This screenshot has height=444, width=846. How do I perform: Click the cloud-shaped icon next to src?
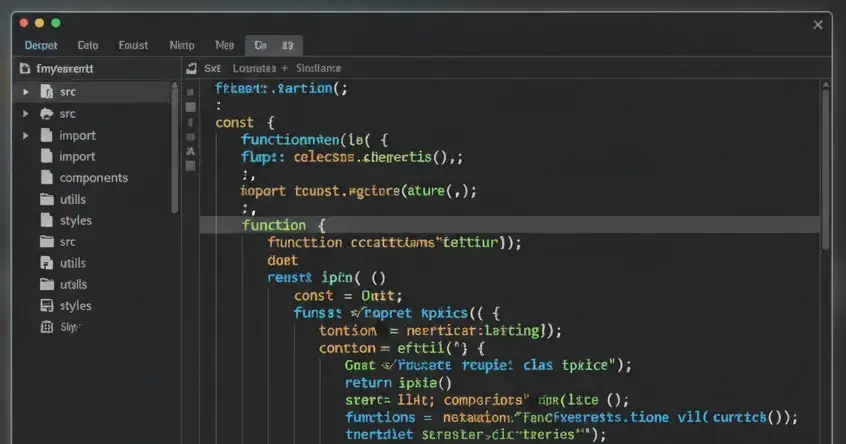47,113
